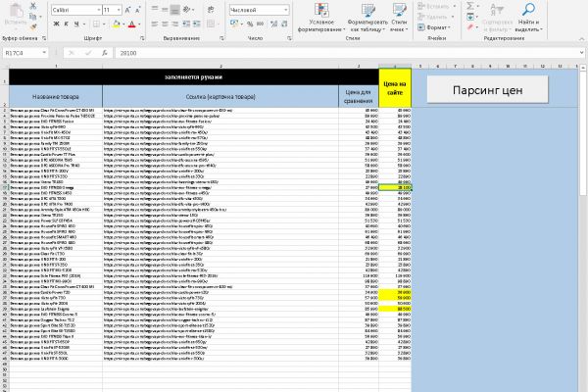Viewport: 588px width, 392px height.
Task: Open the Числовой number format dropdown
Action: point(286,10)
